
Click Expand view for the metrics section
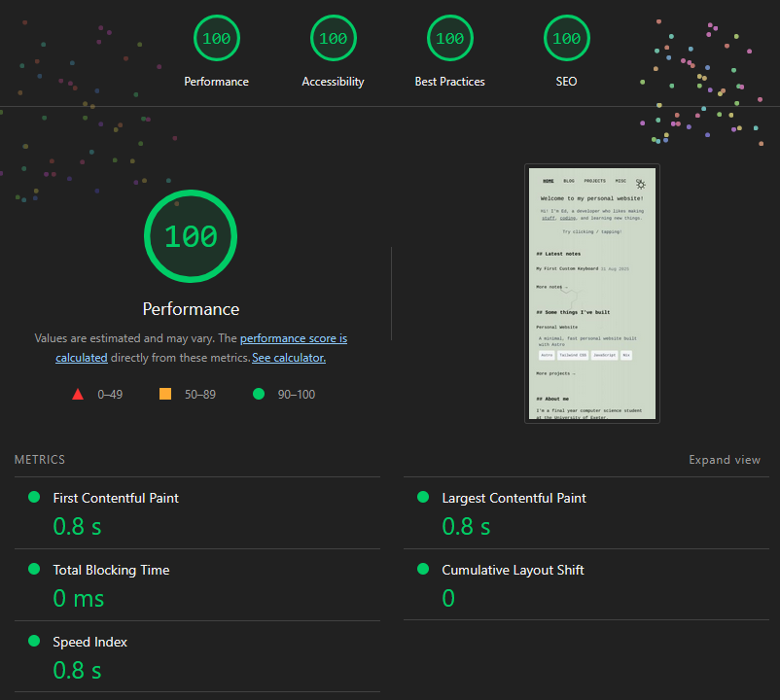[725, 459]
